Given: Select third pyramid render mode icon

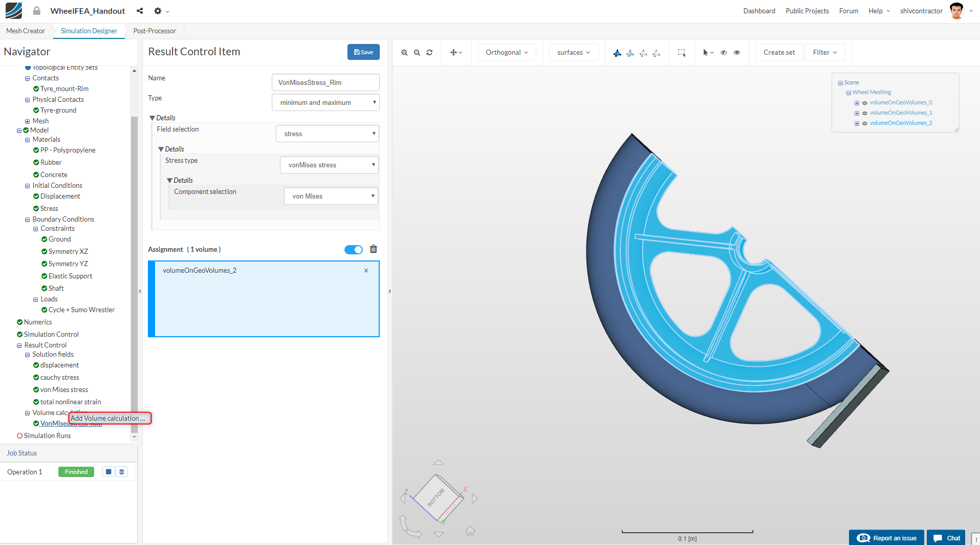Looking at the screenshot, I should [643, 53].
